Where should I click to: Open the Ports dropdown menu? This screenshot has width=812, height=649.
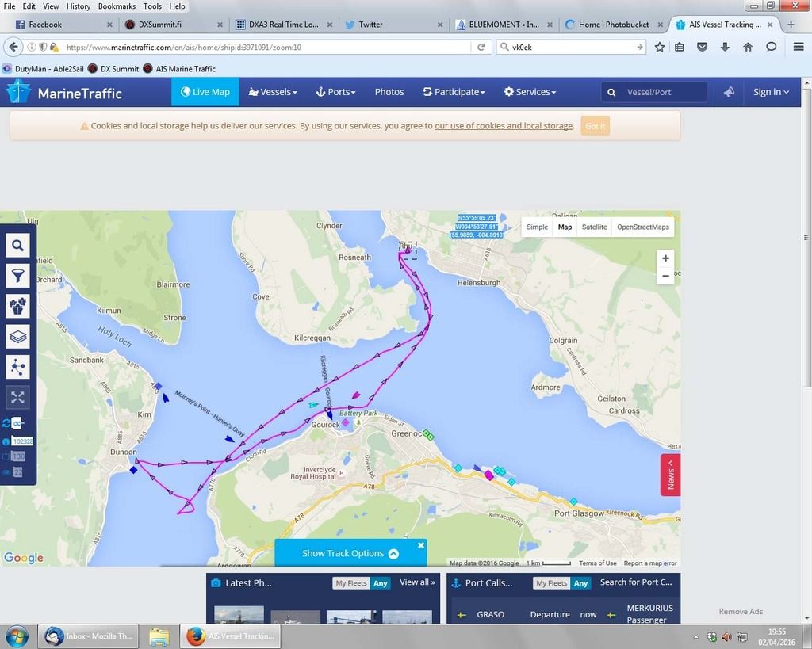(x=335, y=92)
